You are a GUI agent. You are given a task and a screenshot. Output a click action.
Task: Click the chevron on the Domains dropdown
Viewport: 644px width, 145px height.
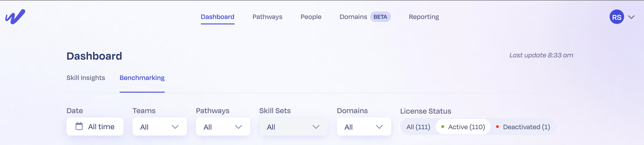click(380, 127)
